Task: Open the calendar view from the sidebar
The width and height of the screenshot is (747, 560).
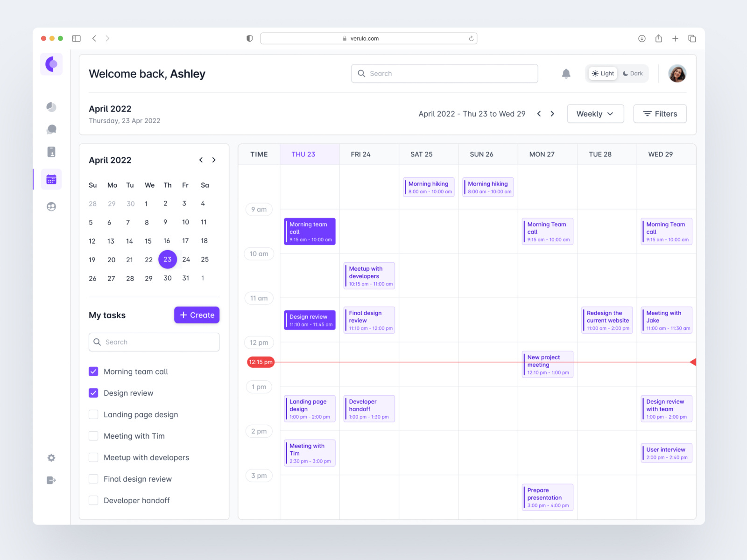Action: (x=51, y=179)
